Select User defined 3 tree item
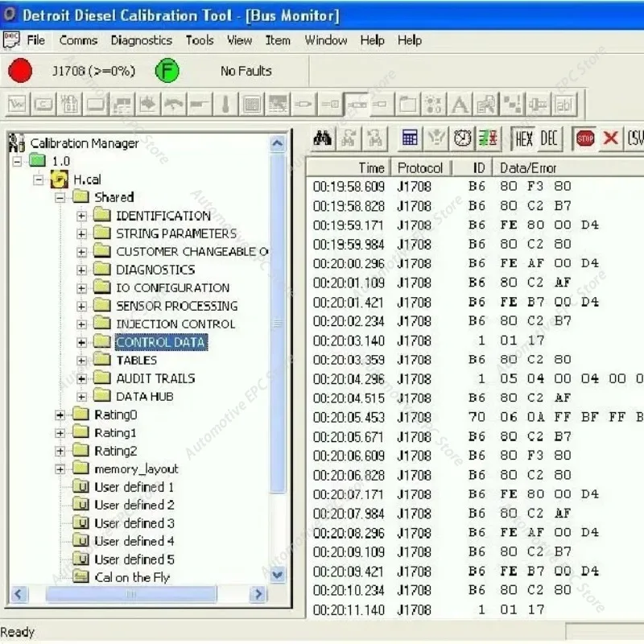 pyautogui.click(x=134, y=523)
